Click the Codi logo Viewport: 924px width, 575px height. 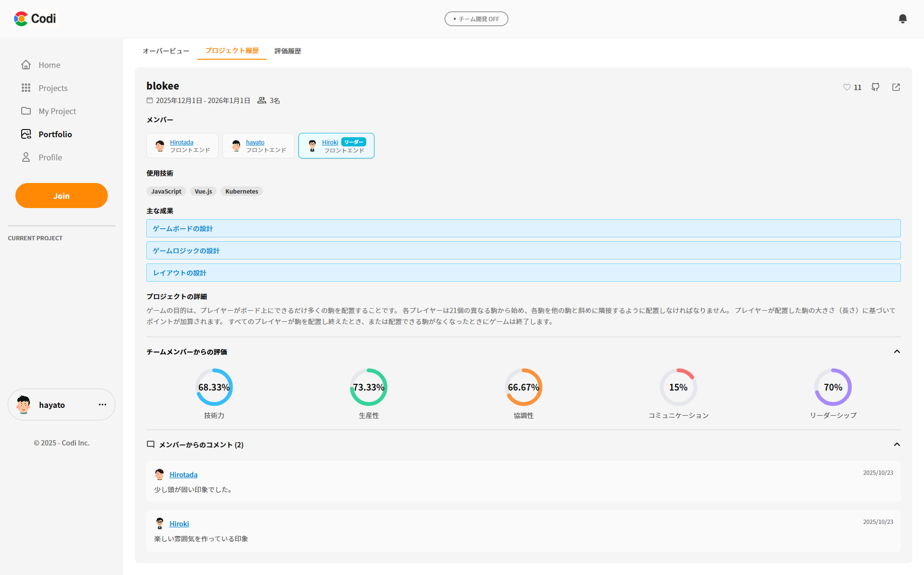tap(35, 19)
